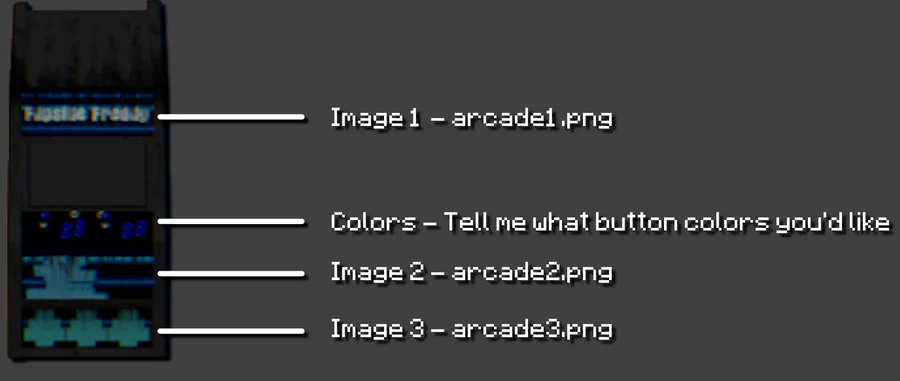Screen dimensions: 900x381
Task: Select the leftmost joystick on the control panel
Action: click(44, 220)
